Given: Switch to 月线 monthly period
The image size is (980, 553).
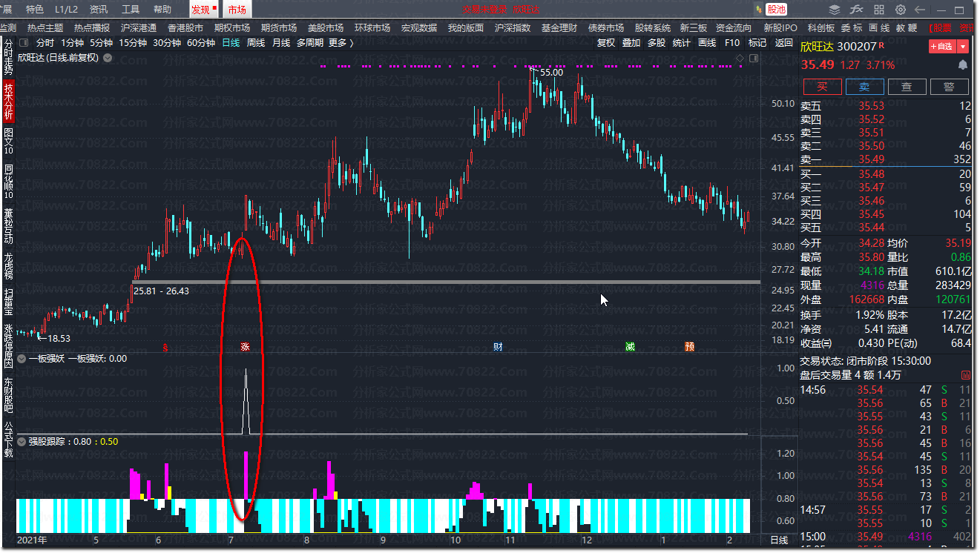Looking at the screenshot, I should click(x=281, y=43).
